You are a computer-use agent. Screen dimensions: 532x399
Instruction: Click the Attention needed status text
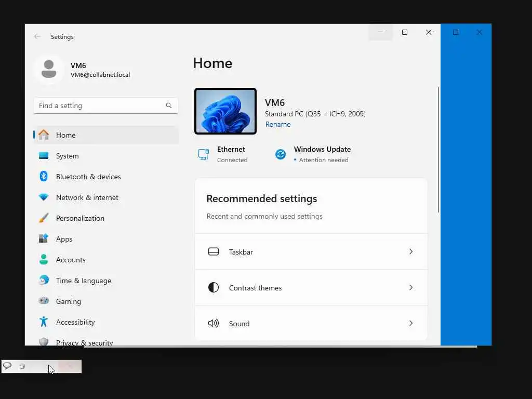[324, 160]
